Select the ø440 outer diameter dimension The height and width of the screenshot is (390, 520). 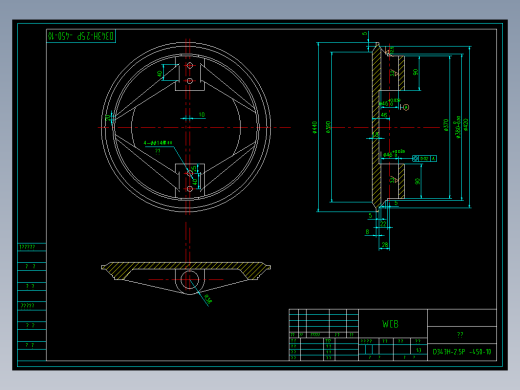314,127
